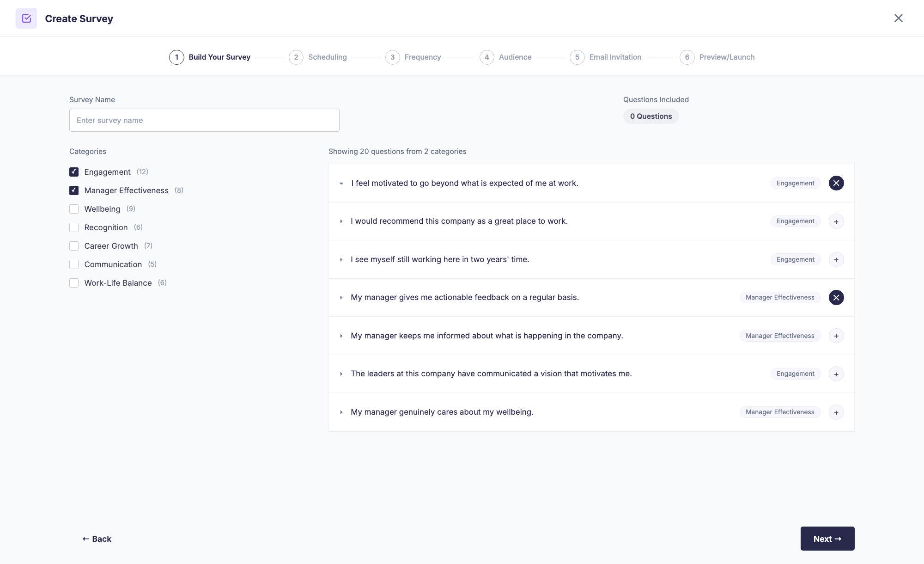Go Back to the previous screen

pyautogui.click(x=97, y=539)
